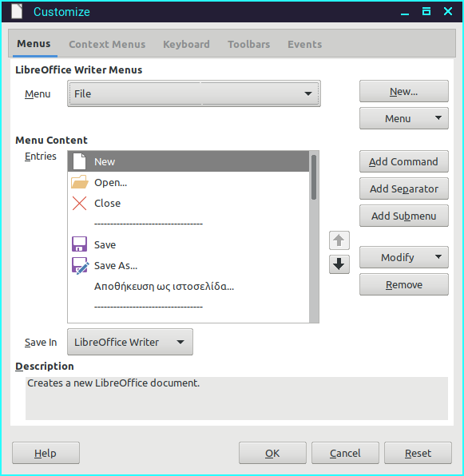Viewport: 464px width, 476px height.
Task: Click the red Close X icon in entries
Action: pyautogui.click(x=80, y=203)
